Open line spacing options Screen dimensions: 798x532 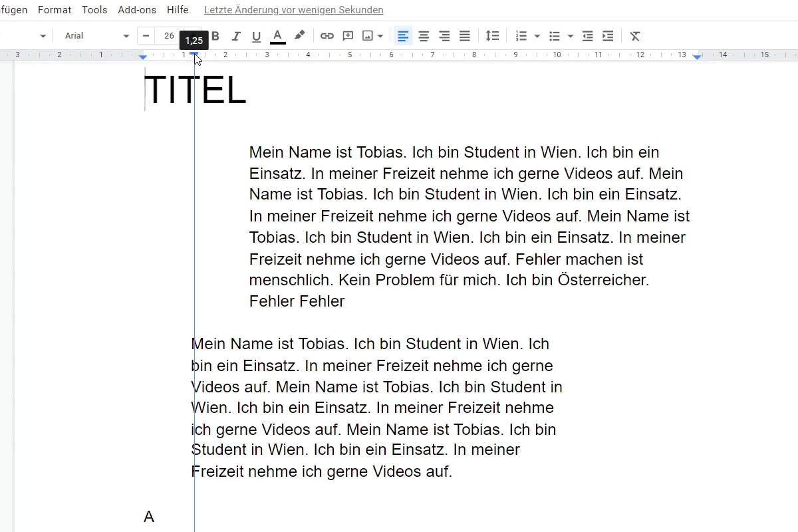click(492, 36)
